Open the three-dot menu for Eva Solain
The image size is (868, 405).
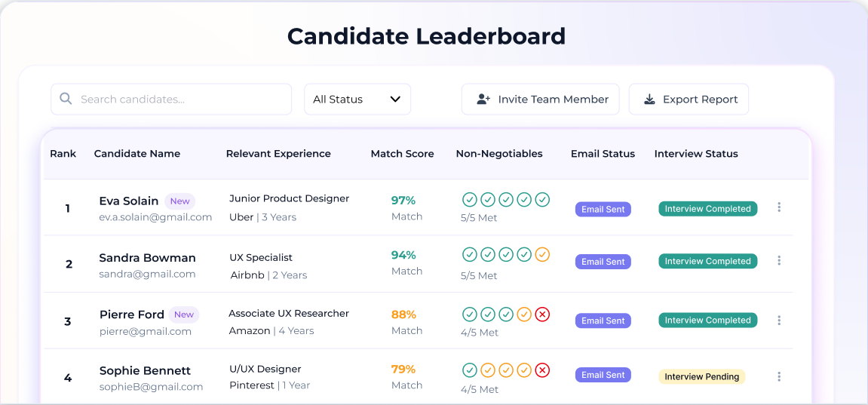[779, 207]
